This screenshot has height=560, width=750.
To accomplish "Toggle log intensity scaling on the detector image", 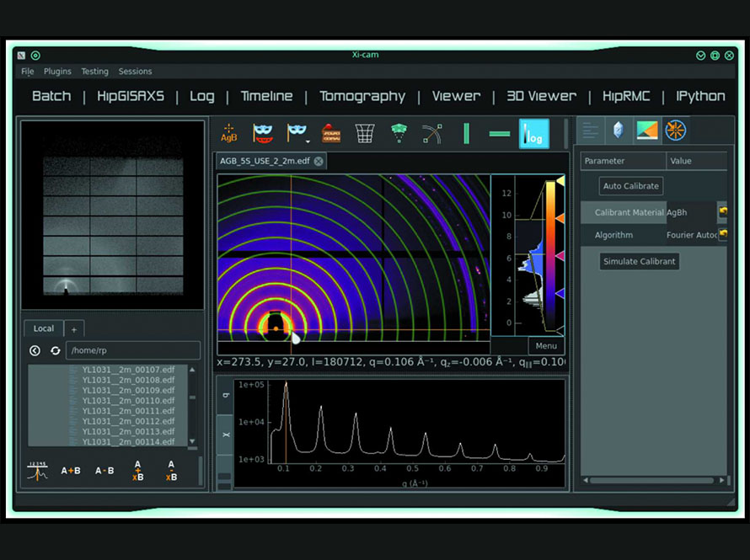I will (x=533, y=132).
